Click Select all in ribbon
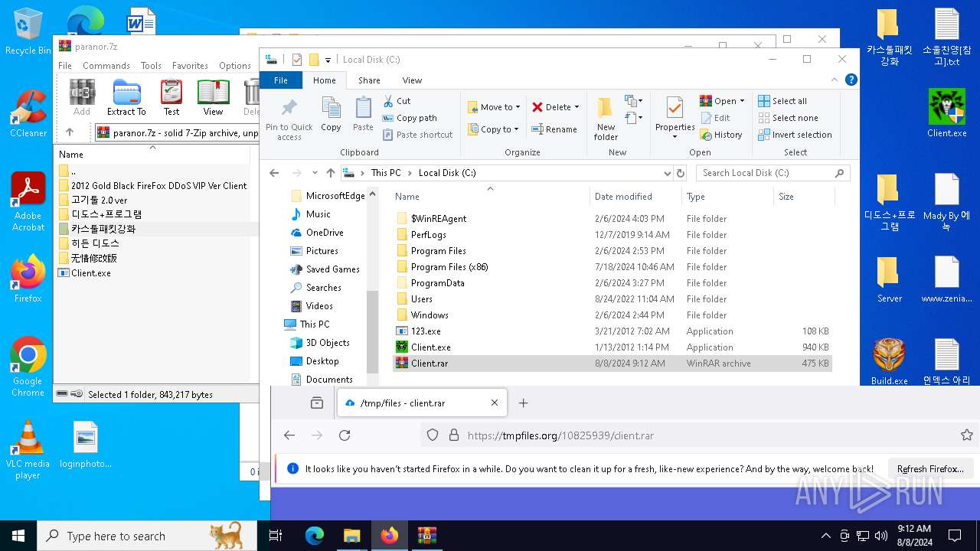This screenshot has height=551, width=980. (782, 101)
